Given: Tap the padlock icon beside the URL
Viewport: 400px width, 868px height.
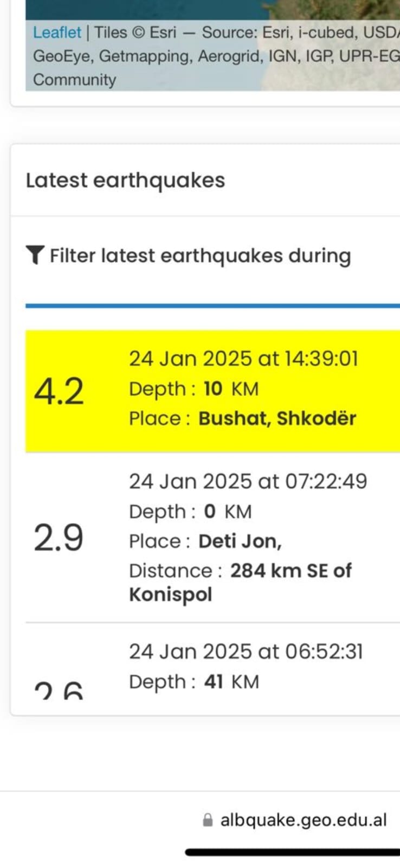Looking at the screenshot, I should (x=207, y=820).
